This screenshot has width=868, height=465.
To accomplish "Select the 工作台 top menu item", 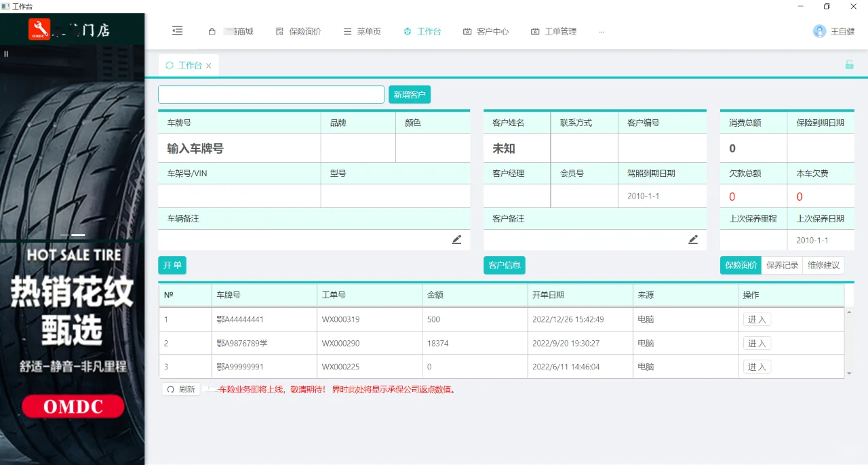I will click(x=422, y=31).
